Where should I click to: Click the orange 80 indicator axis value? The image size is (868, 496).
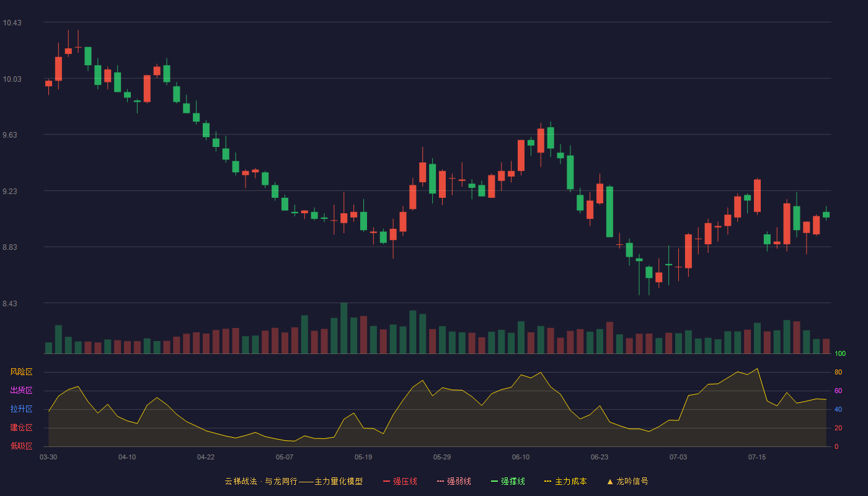tap(838, 372)
